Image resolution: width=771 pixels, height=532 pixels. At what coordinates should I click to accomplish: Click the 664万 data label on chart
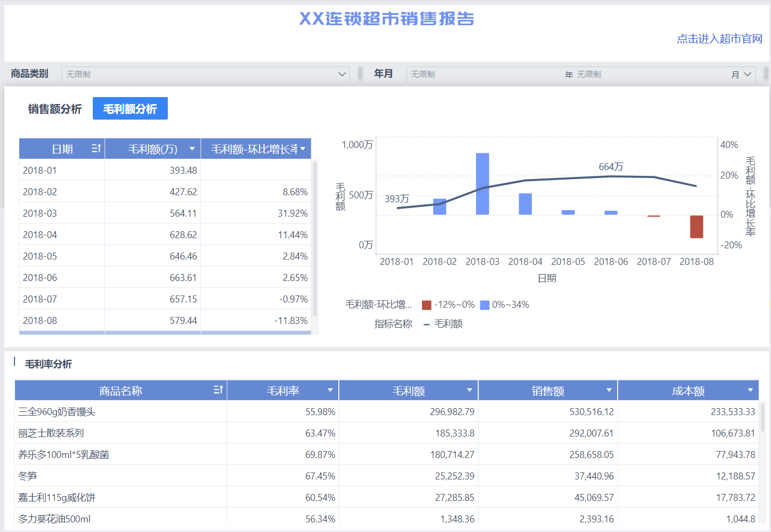pos(611,167)
